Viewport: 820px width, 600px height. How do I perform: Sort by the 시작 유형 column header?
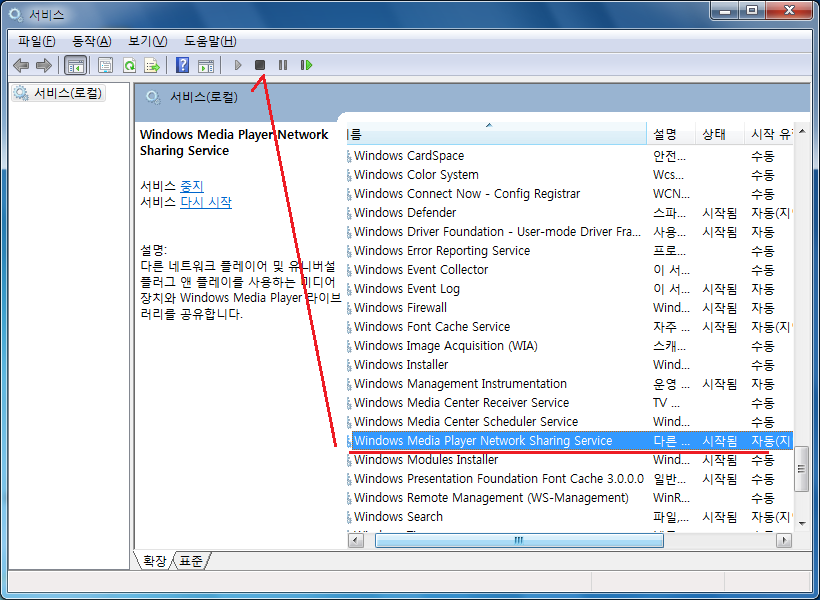point(769,134)
